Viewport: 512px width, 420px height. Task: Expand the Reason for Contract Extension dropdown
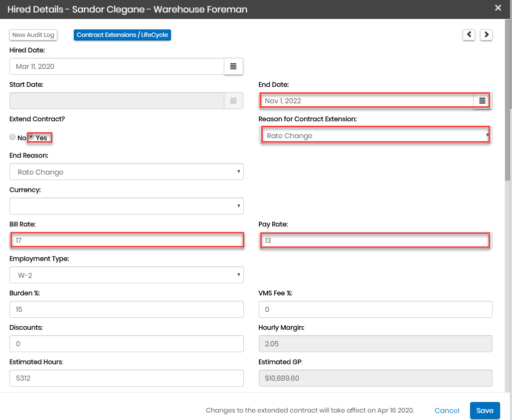375,136
